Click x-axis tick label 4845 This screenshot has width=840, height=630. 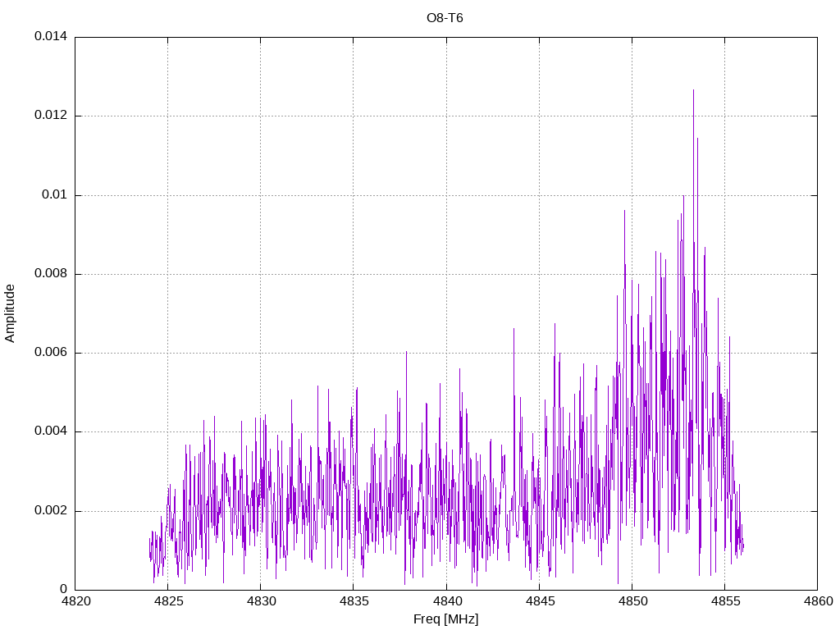(540, 601)
